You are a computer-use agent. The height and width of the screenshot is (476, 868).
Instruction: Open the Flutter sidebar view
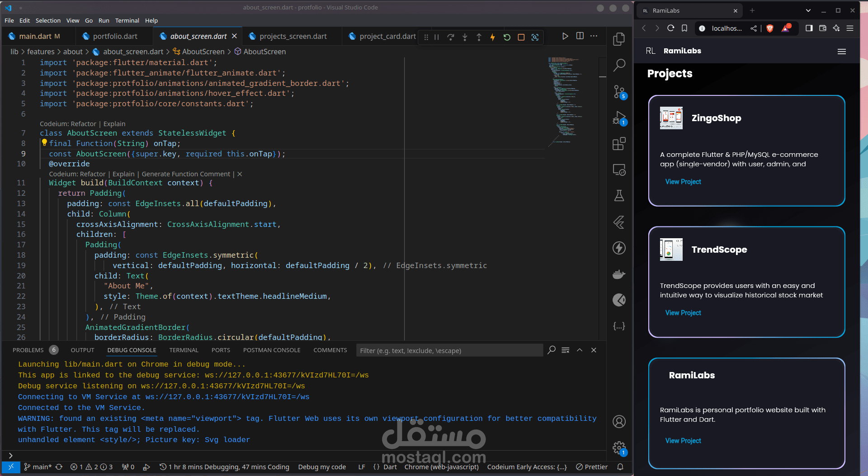[x=619, y=222]
